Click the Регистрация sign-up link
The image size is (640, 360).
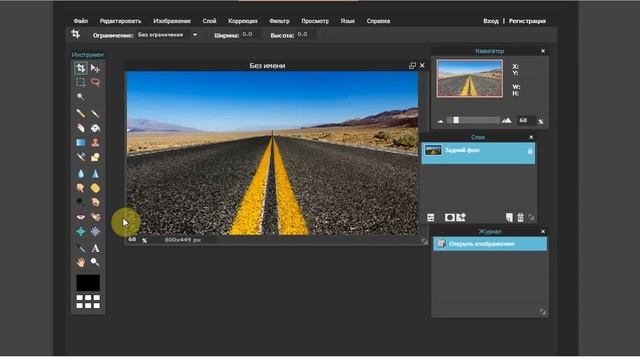tap(527, 21)
